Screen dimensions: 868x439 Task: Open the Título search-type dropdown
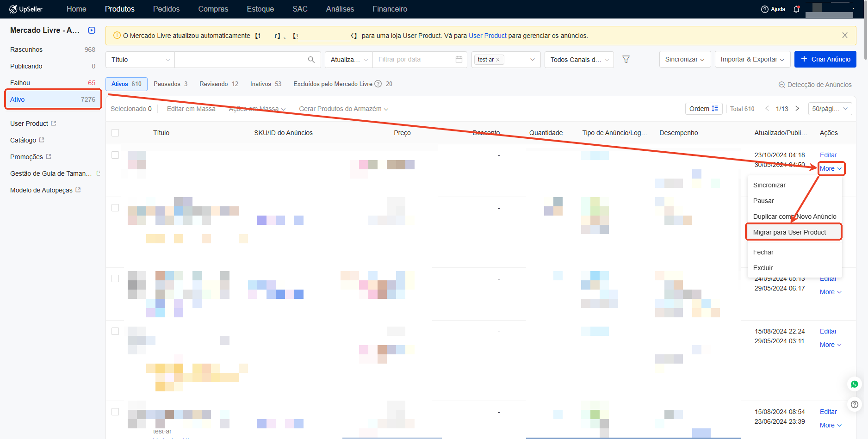point(140,60)
